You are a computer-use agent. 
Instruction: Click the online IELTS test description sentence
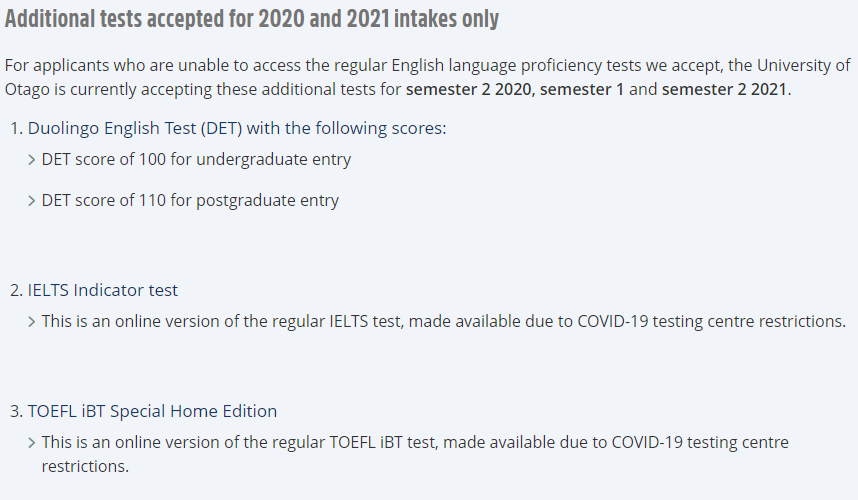point(443,322)
